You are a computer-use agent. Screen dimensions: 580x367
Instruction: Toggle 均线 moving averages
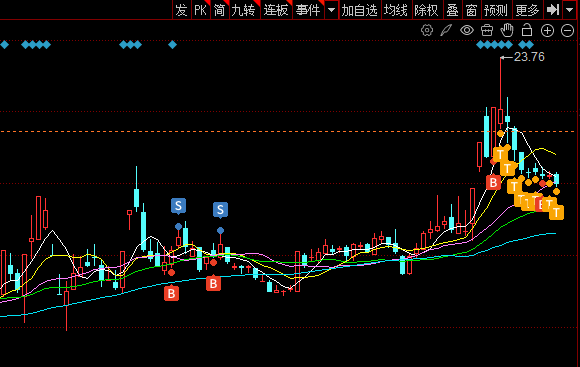pos(396,10)
